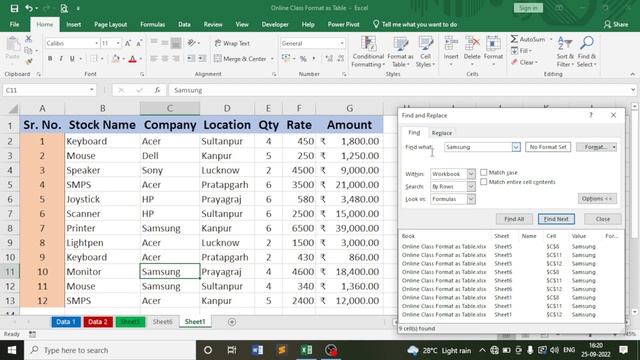Select the red Data 2 sheet tab
The width and height of the screenshot is (640, 360).
(98, 322)
